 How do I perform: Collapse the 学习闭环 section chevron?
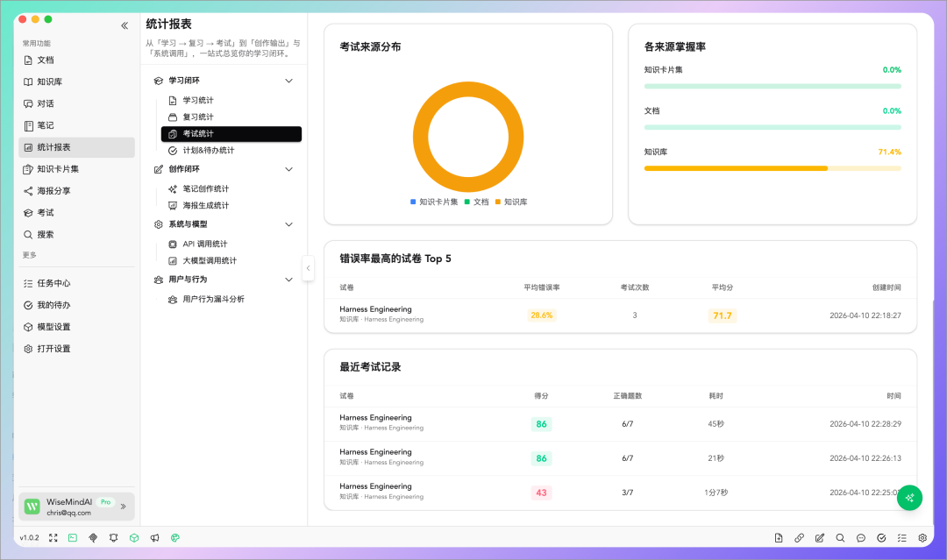pyautogui.click(x=288, y=81)
